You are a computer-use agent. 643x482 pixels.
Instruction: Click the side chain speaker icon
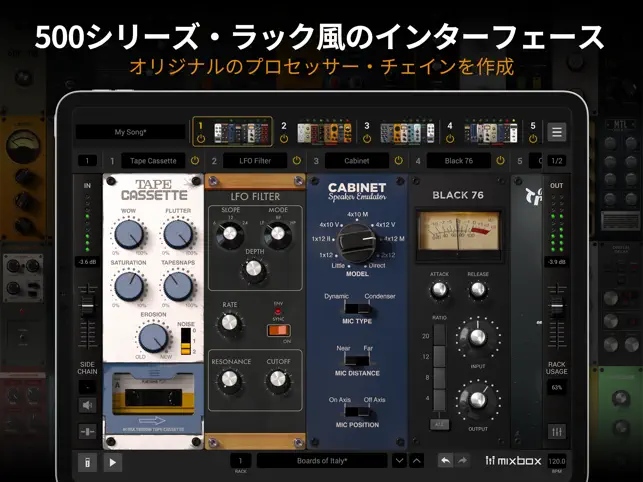(x=87, y=406)
